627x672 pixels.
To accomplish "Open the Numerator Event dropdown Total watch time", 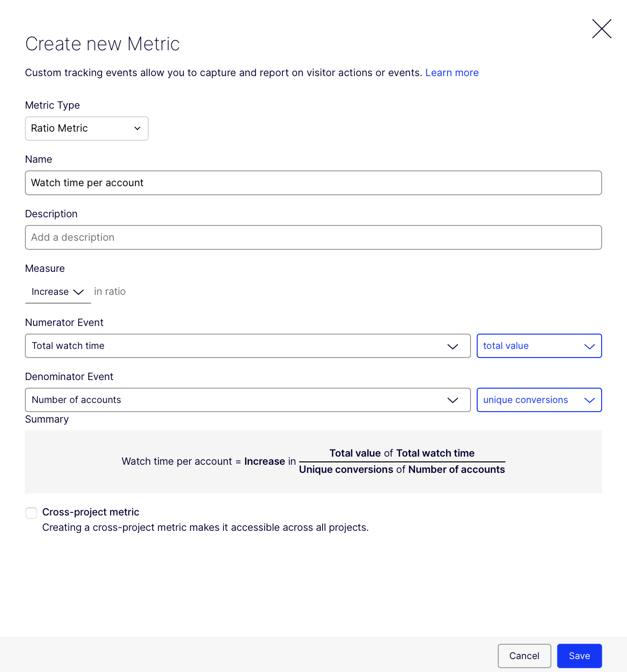I will (247, 346).
